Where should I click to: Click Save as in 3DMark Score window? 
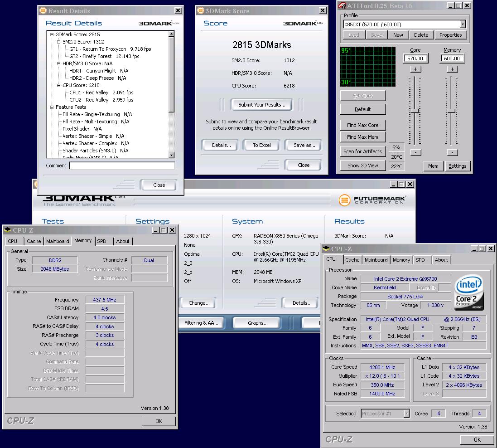point(304,145)
